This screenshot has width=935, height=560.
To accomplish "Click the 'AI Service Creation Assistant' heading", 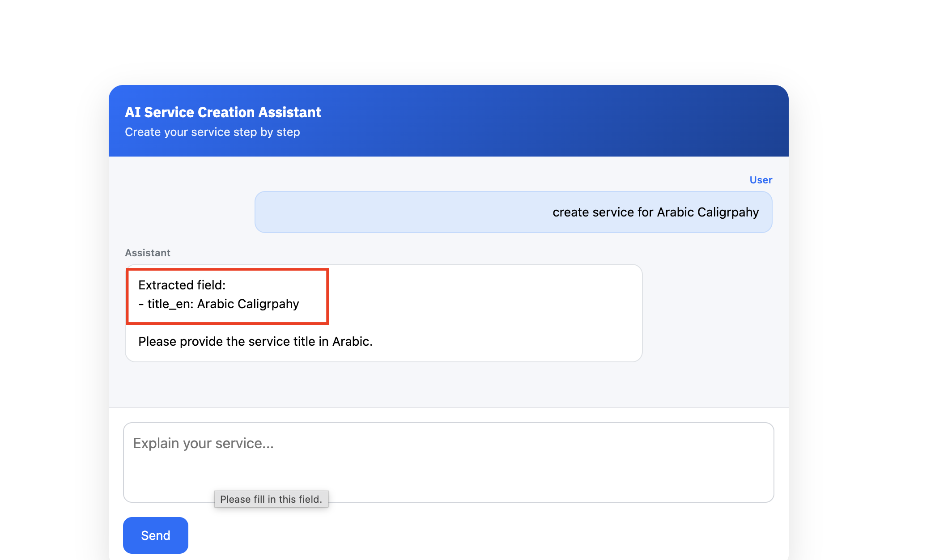I will pyautogui.click(x=222, y=112).
